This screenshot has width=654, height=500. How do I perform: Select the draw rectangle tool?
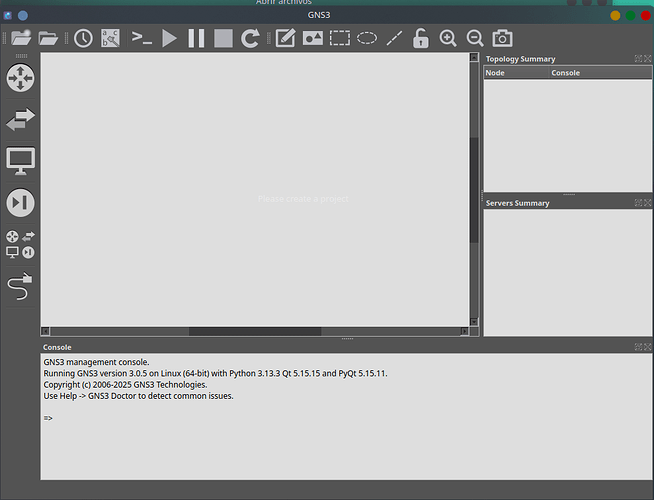click(340, 38)
